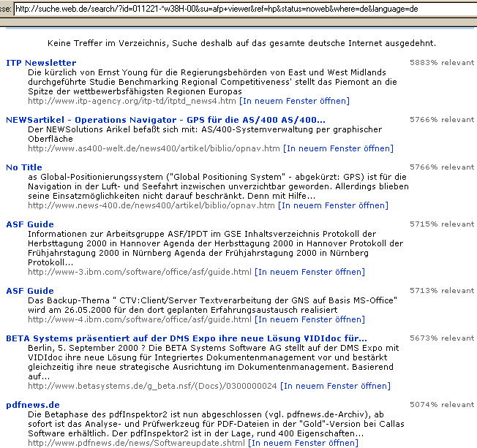Screen dimensions: 477x448
Task: Click the www-3.ibm.com guide.html URL text
Action: click(x=140, y=272)
